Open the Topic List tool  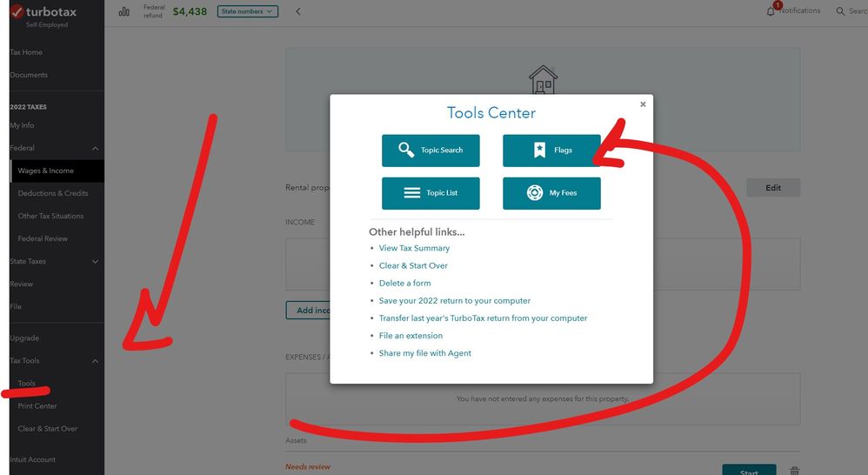[x=431, y=193]
